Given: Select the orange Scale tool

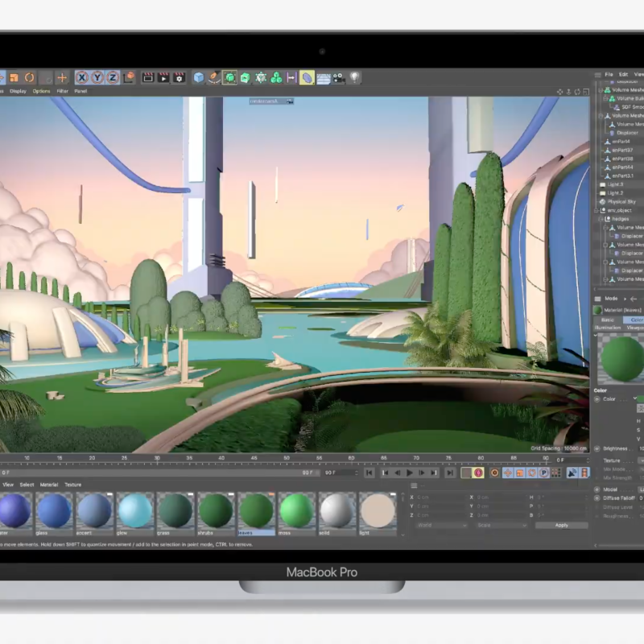Looking at the screenshot, I should [x=14, y=77].
